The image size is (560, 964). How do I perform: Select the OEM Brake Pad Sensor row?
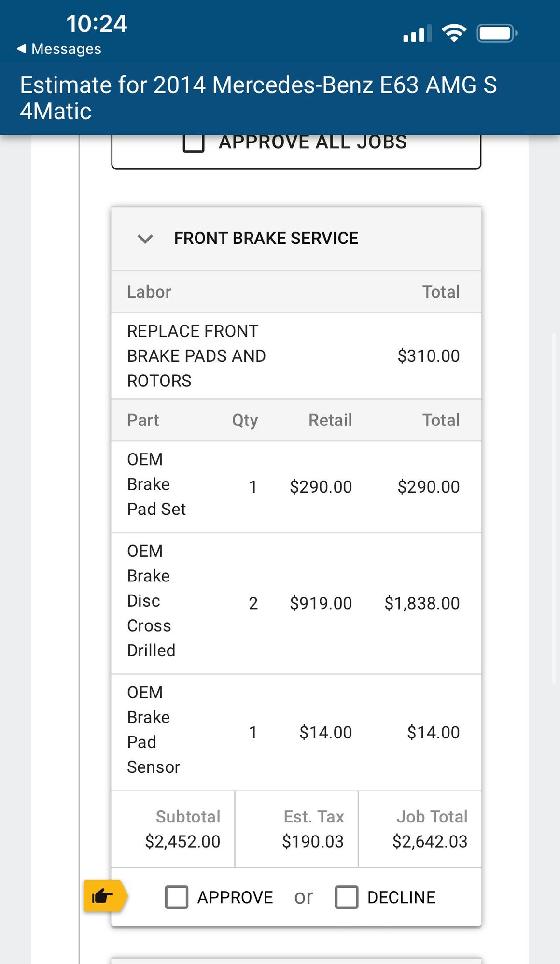point(296,732)
